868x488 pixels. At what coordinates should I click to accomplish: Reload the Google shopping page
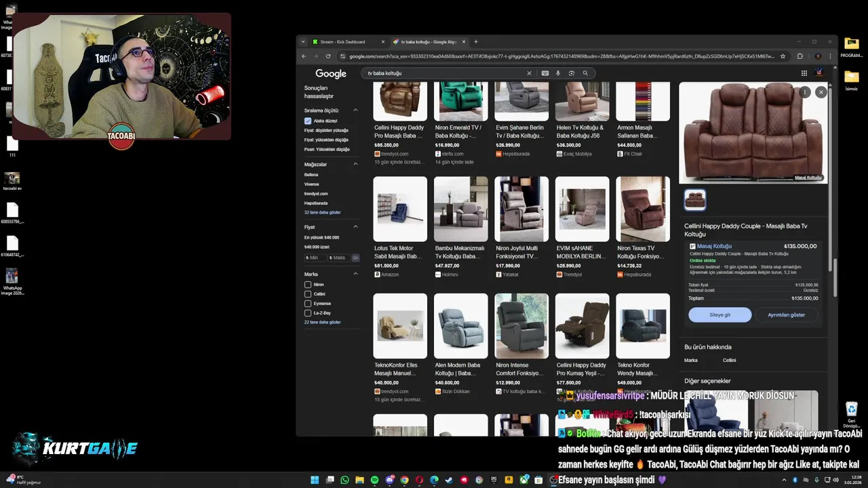[328, 56]
